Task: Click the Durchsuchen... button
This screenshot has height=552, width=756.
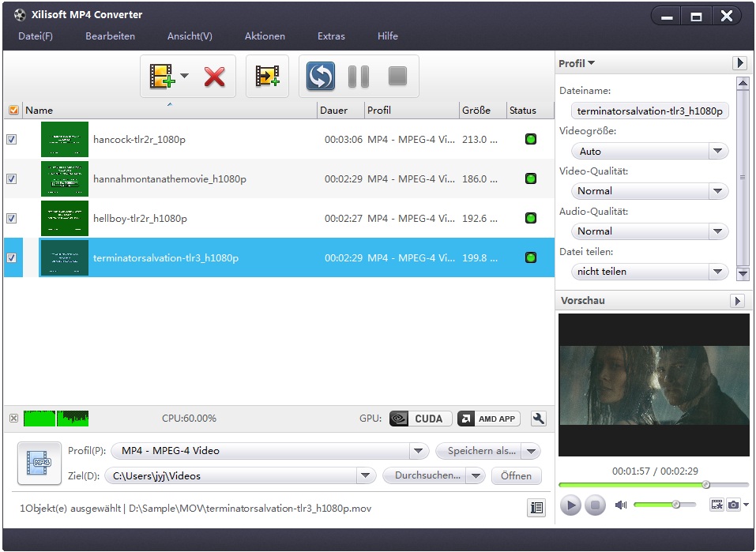Action: pyautogui.click(x=425, y=476)
